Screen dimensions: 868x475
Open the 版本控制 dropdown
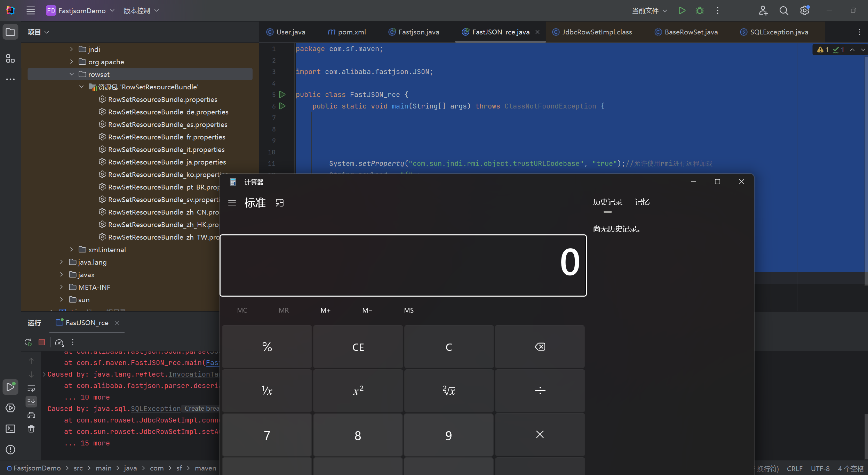[x=141, y=10]
